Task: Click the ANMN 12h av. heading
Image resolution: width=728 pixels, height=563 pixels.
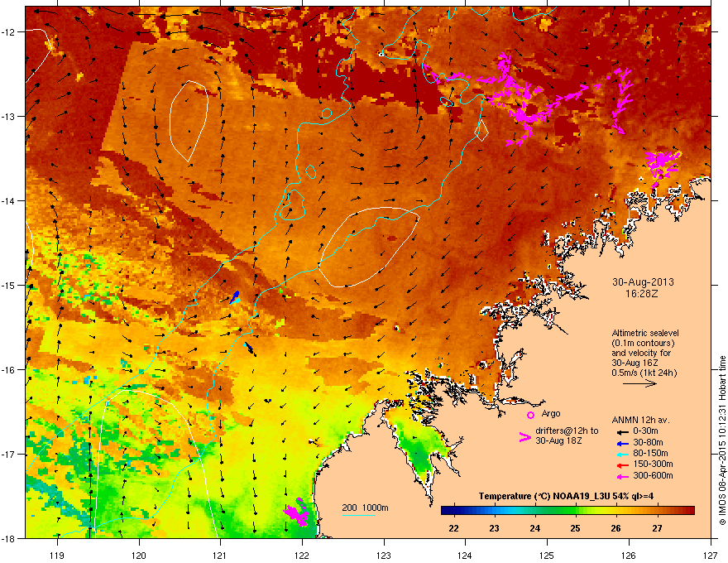Action: 640,420
